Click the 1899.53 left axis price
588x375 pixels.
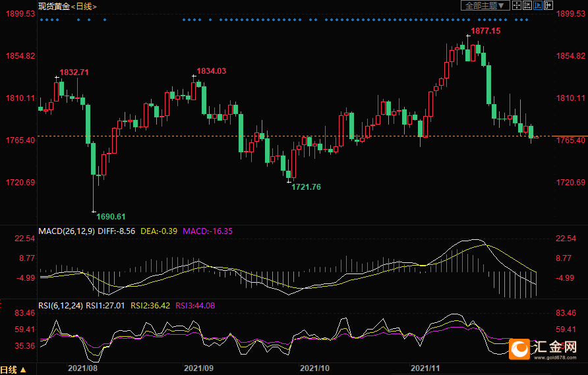pos(20,13)
